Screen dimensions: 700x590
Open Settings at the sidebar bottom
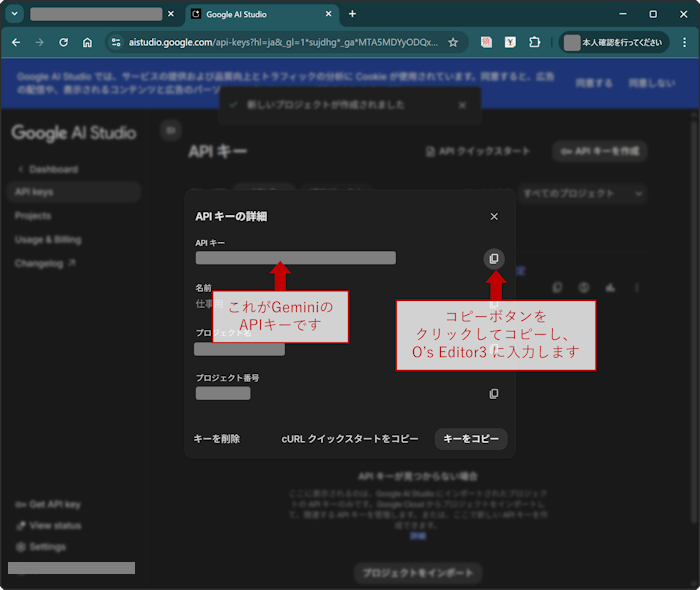click(x=47, y=547)
